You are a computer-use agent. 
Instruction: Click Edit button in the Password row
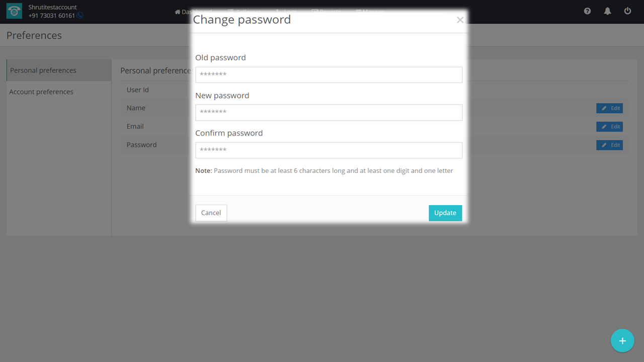click(x=609, y=145)
